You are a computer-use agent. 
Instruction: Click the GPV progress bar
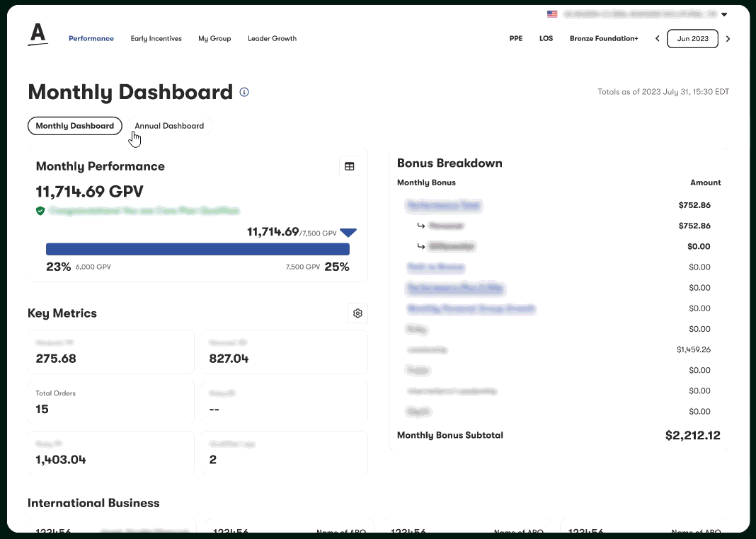pos(197,249)
